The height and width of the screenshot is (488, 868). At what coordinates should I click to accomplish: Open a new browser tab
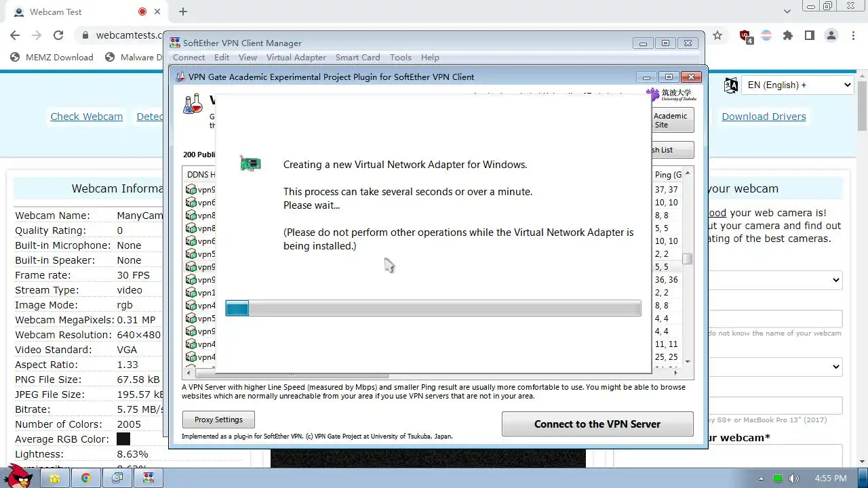pos(183,12)
